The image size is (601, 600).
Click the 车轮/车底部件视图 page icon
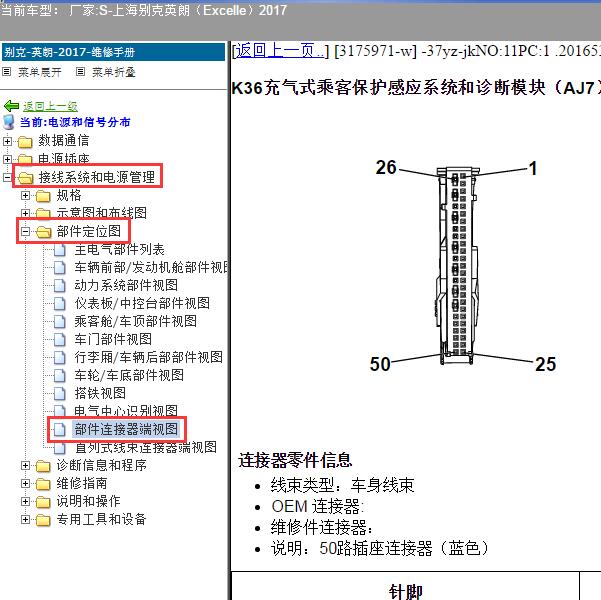point(60,376)
